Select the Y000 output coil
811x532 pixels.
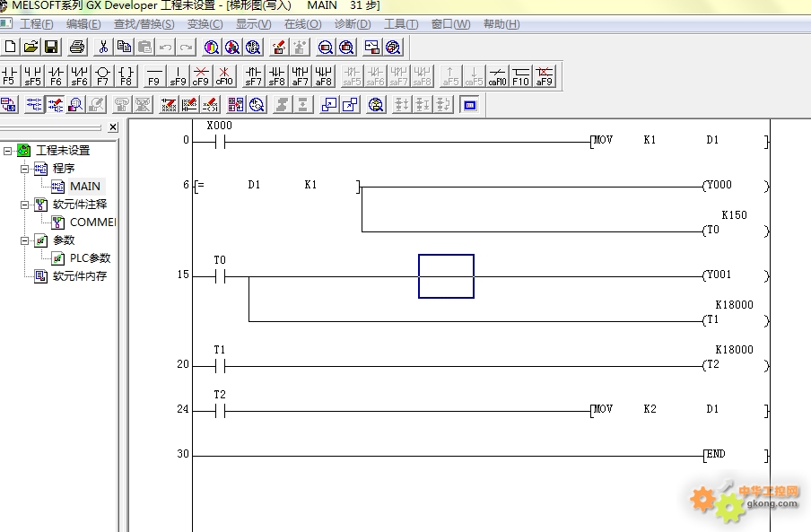[735, 185]
